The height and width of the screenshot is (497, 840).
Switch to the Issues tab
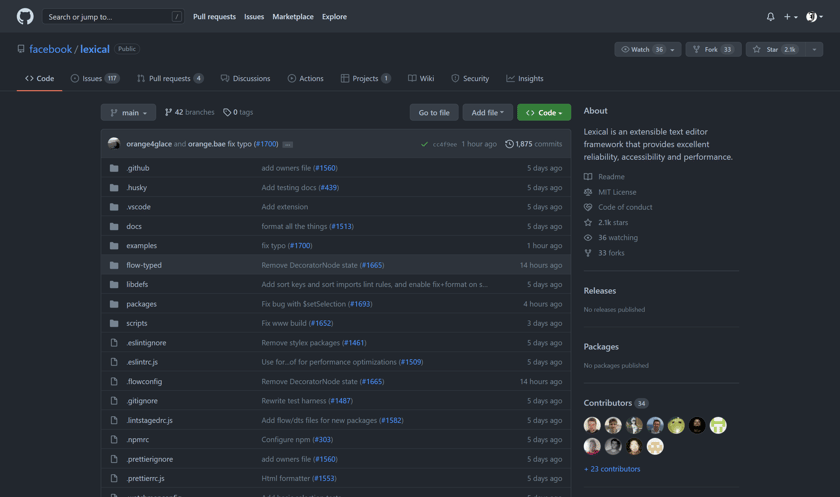95,78
